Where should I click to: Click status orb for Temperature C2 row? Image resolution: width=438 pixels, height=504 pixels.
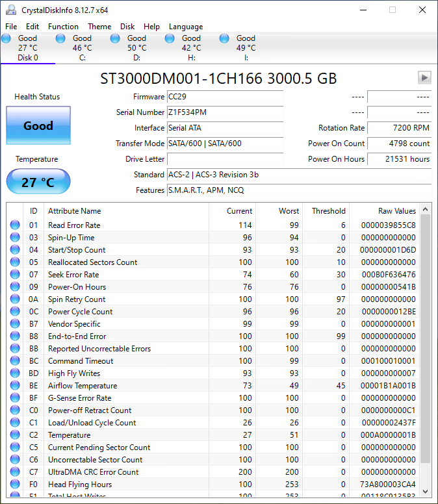pyautogui.click(x=15, y=435)
